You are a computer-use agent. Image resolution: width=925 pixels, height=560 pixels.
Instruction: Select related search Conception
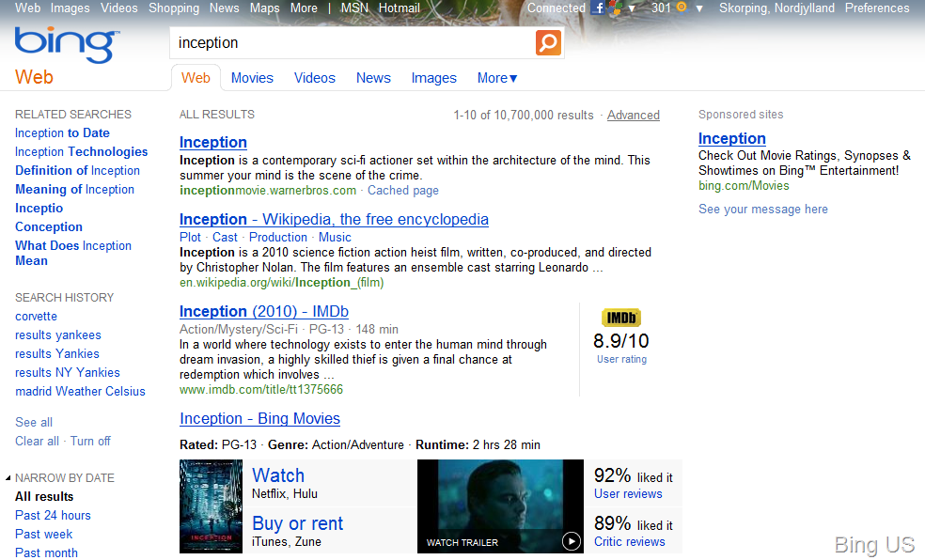click(x=48, y=227)
